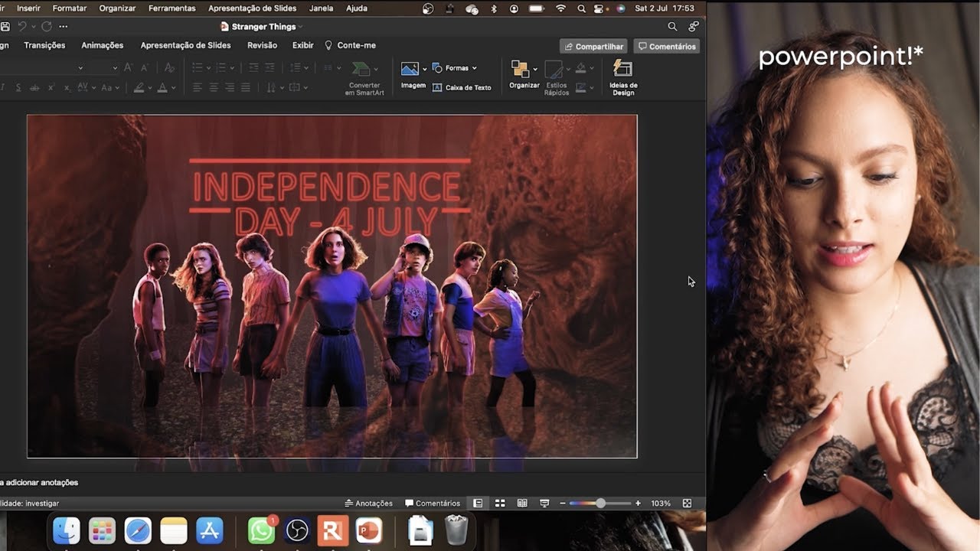Click the font color A swatch
980x551 pixels.
point(162,88)
